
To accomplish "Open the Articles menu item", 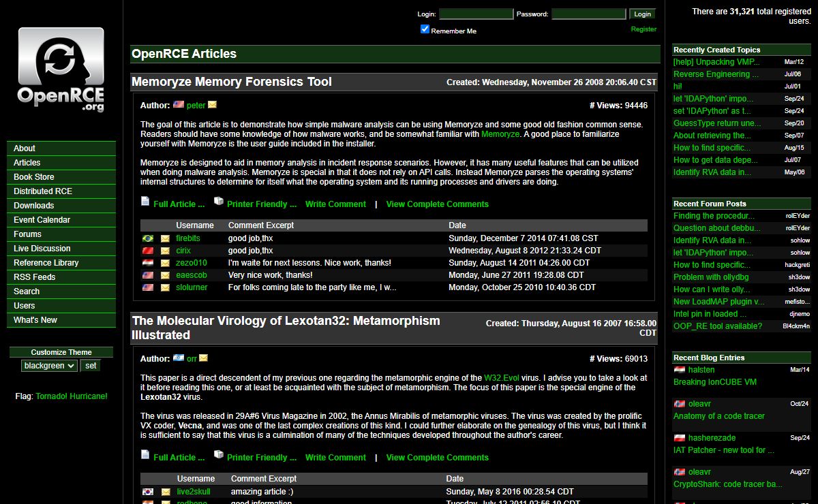I will 61,163.
